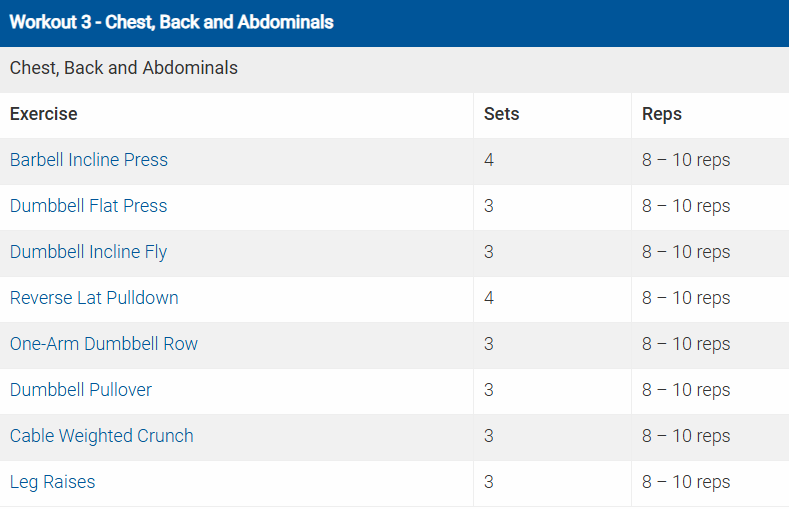Screen dimensions: 789x509
Task: Click the sets value for Barbell Incline Press
Action: click(489, 160)
